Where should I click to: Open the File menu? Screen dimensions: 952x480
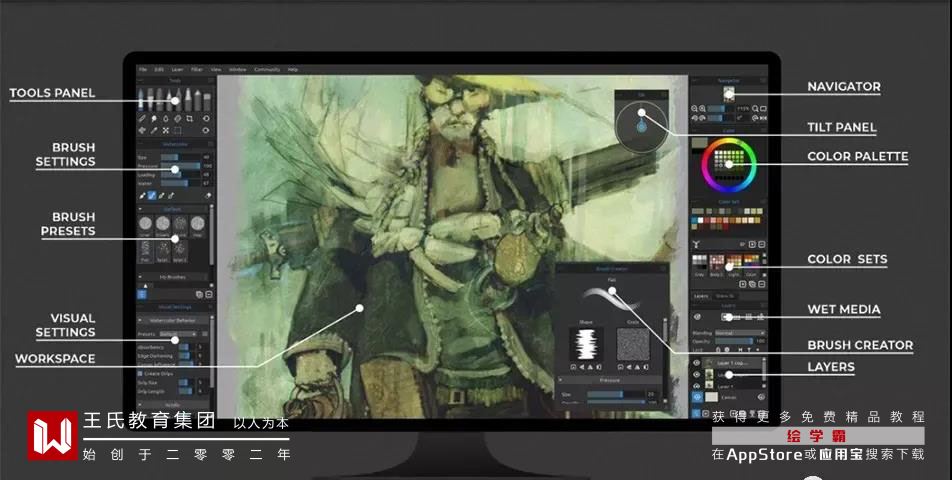pyautogui.click(x=143, y=70)
